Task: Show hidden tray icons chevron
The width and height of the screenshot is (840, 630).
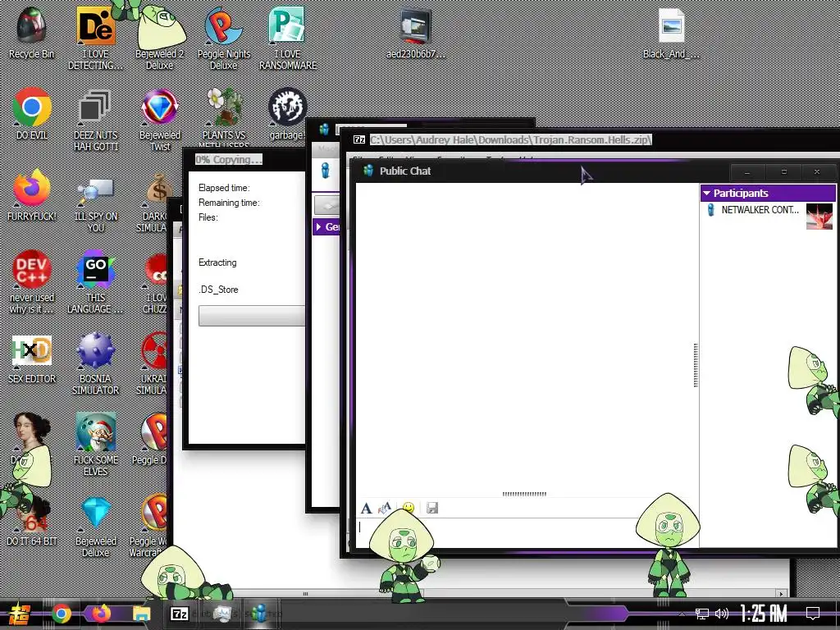Action: click(x=682, y=614)
